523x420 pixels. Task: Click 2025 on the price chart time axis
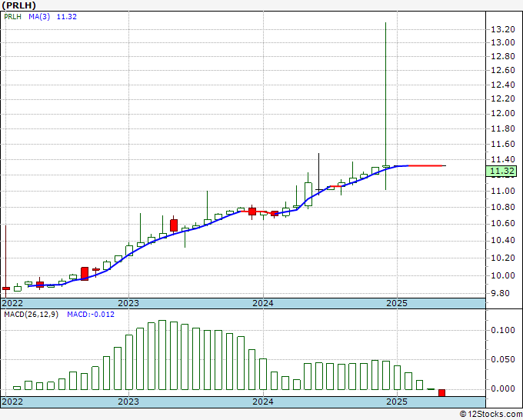[397, 303]
